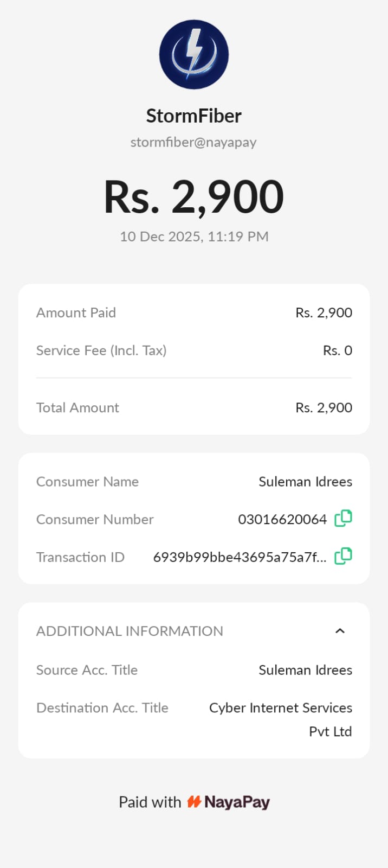Copy the consumer number
The height and width of the screenshot is (868, 388).
tap(343, 519)
